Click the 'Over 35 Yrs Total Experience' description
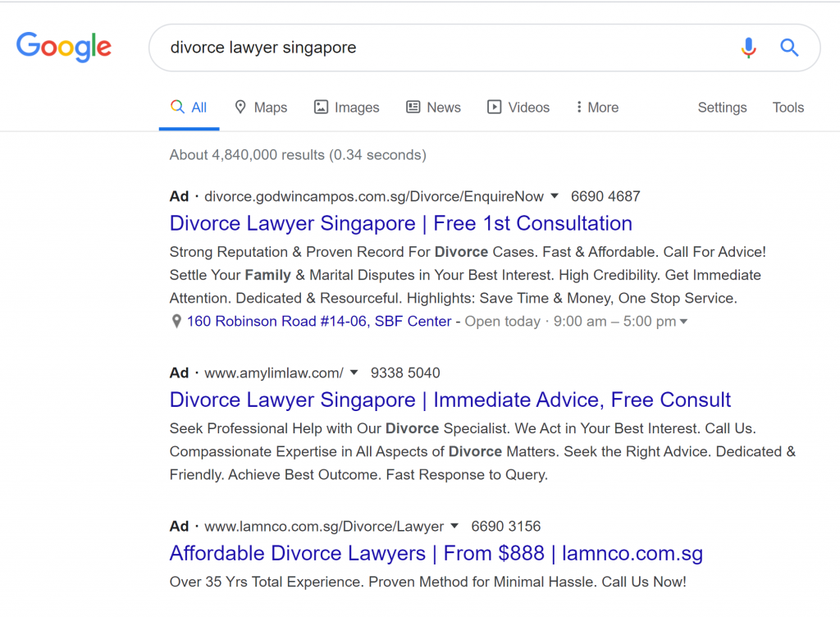840x617 pixels. click(x=427, y=582)
